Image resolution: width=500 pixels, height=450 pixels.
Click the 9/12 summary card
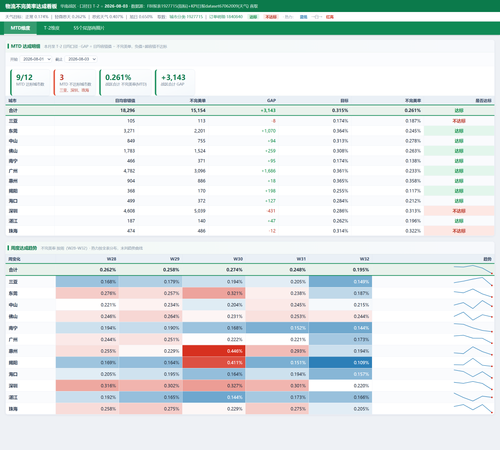point(30,82)
